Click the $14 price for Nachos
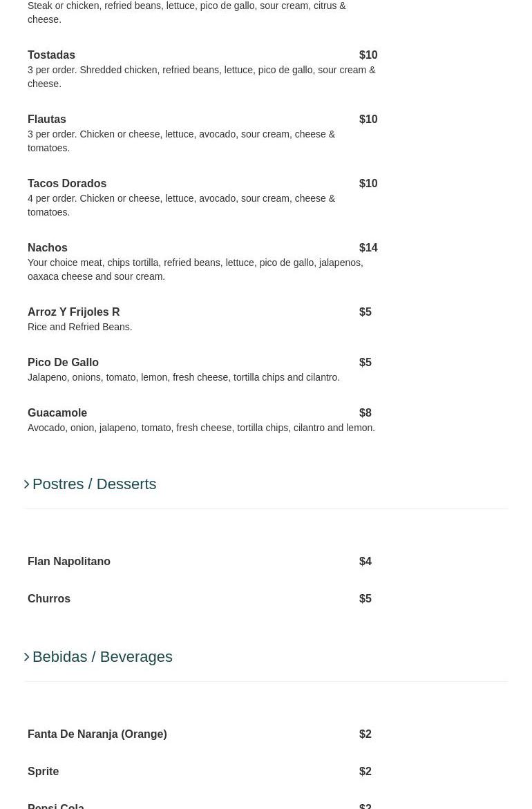This screenshot has width=532, height=809. pyautogui.click(x=368, y=248)
